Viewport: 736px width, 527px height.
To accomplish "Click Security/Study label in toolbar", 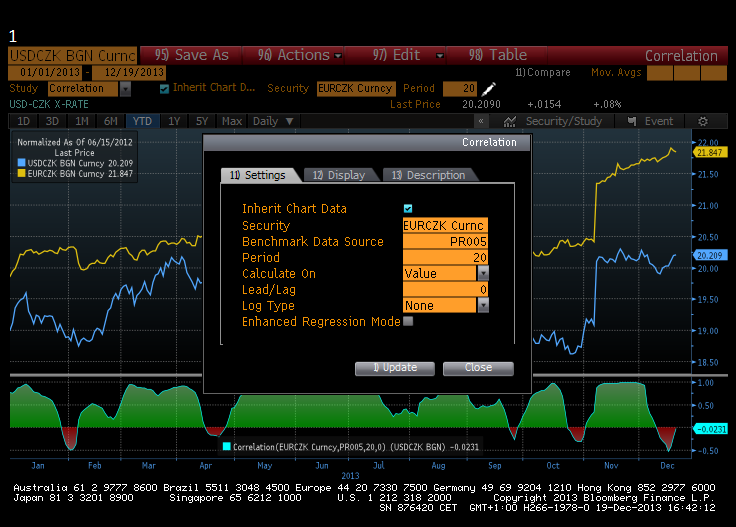I will [x=564, y=122].
